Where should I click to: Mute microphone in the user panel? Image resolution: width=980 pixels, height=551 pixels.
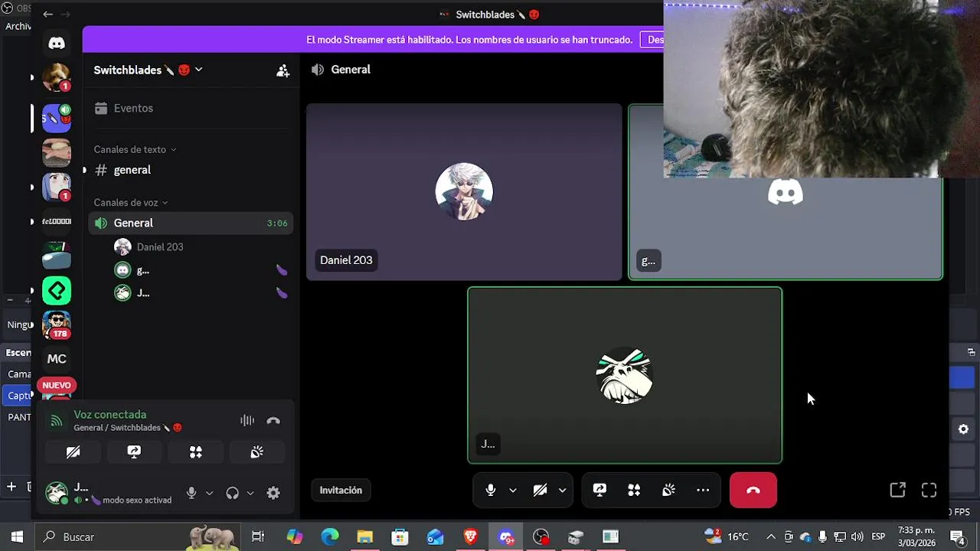[191, 494]
